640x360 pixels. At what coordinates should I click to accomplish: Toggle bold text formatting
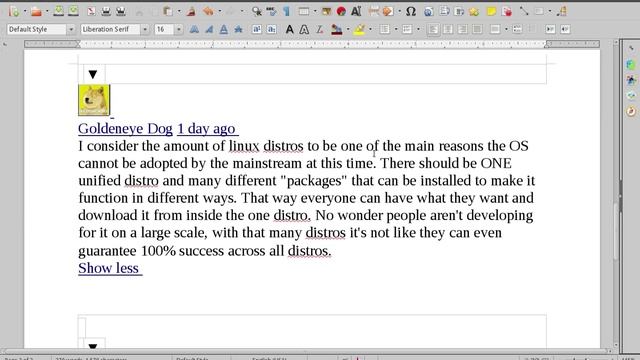click(194, 29)
